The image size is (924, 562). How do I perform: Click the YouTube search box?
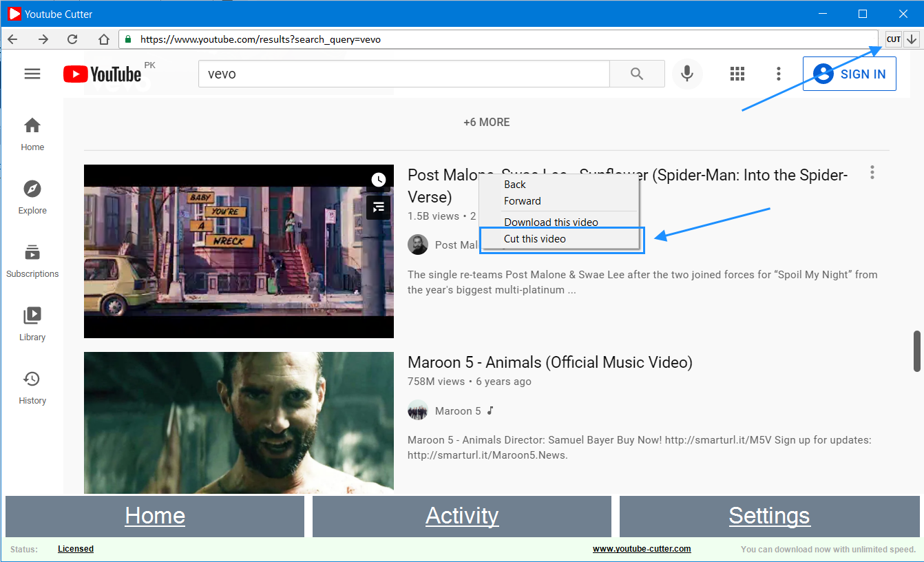(x=404, y=74)
